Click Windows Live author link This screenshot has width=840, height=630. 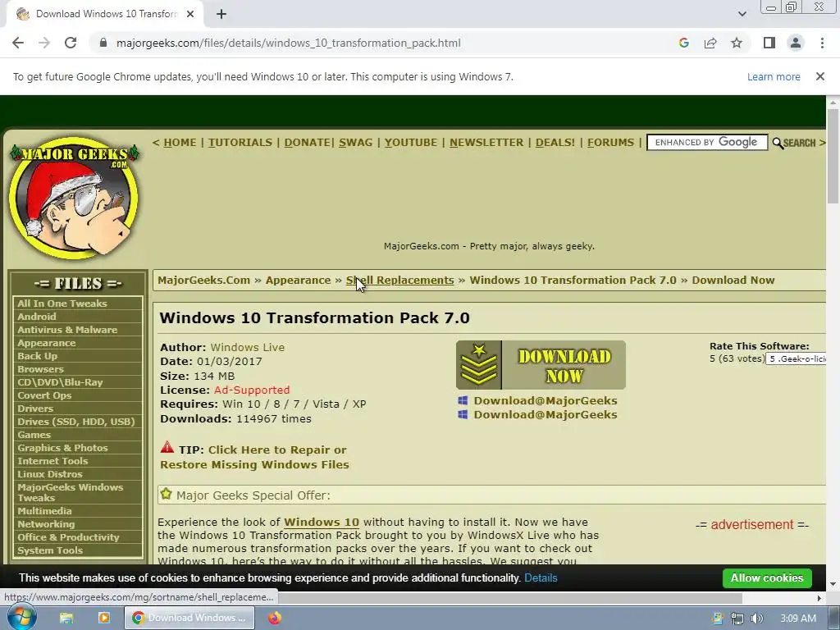[248, 347]
